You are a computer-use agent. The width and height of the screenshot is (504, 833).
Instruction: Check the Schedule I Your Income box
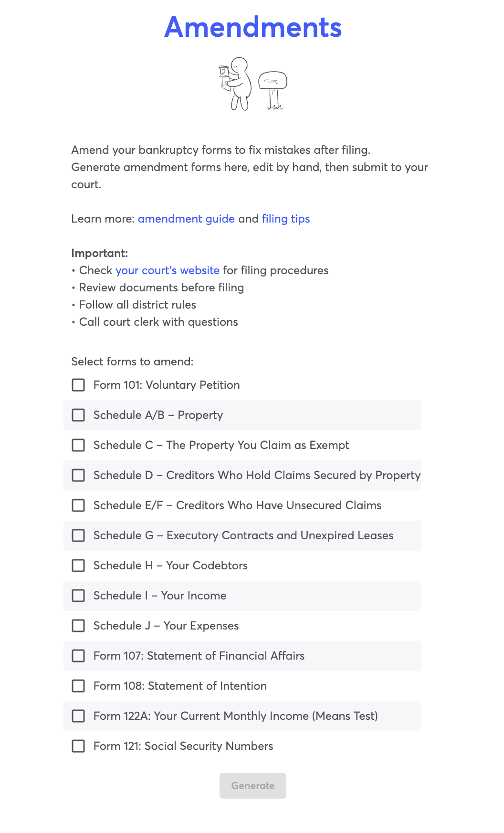point(78,596)
